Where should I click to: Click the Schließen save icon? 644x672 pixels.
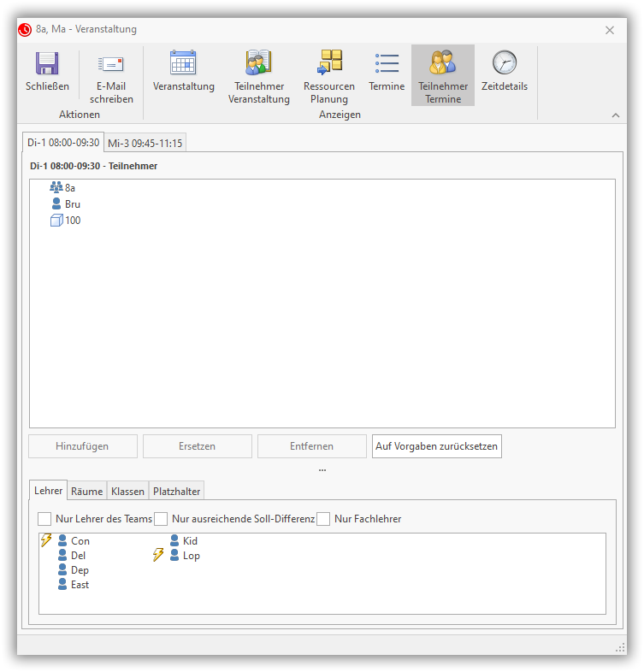46,65
